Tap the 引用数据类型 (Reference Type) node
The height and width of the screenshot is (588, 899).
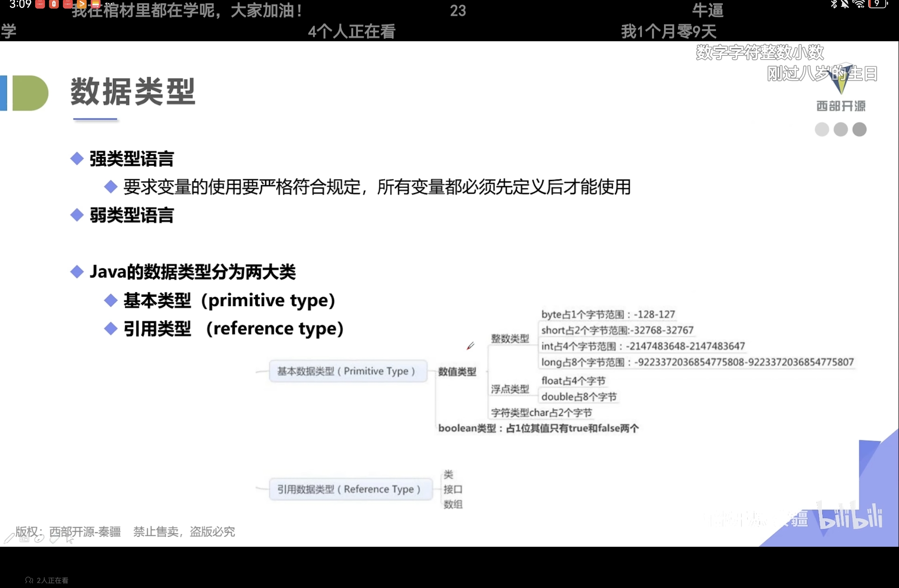coord(351,489)
